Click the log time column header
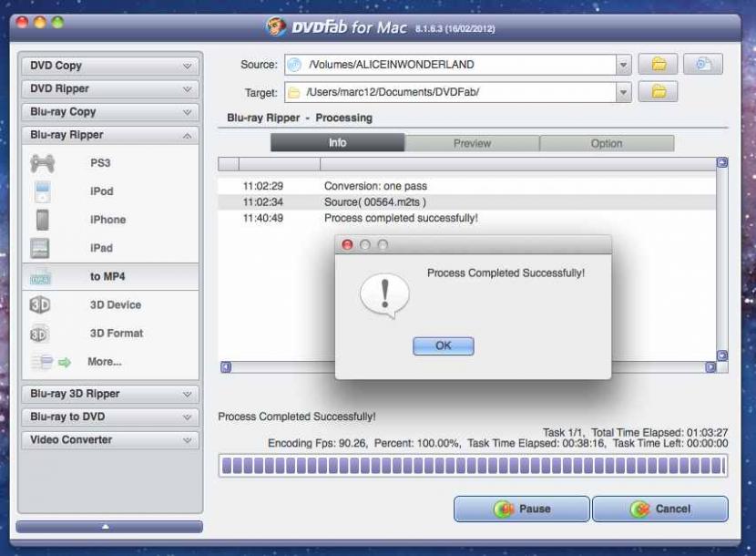This screenshot has height=556, width=756. pos(279,165)
